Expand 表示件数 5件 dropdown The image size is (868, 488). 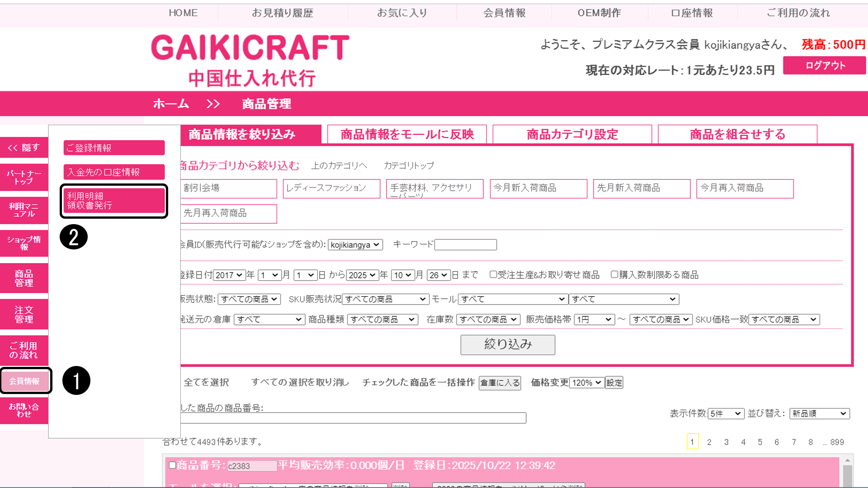(726, 413)
